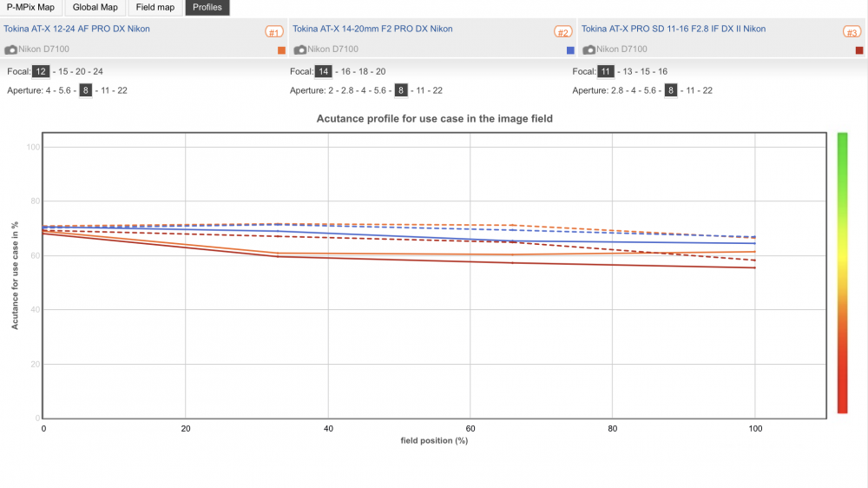Switch to the P-MPix Map tab
Screen dimensions: 868x488
coord(30,7)
